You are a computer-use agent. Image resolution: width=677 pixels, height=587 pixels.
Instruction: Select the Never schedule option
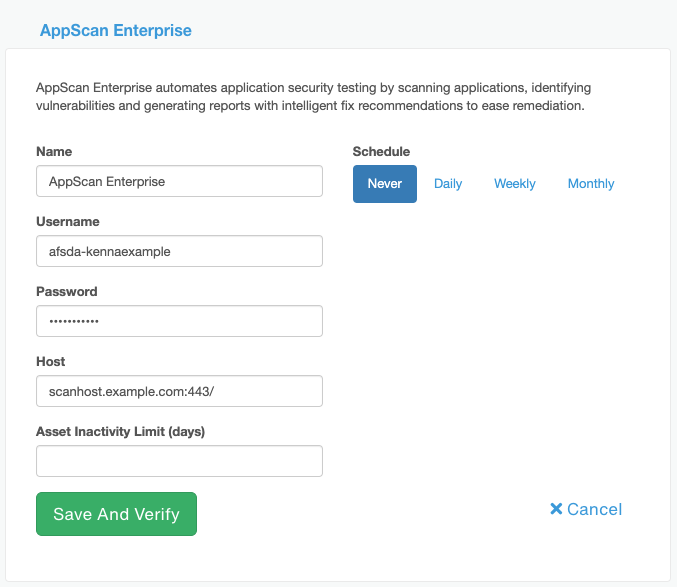[385, 184]
